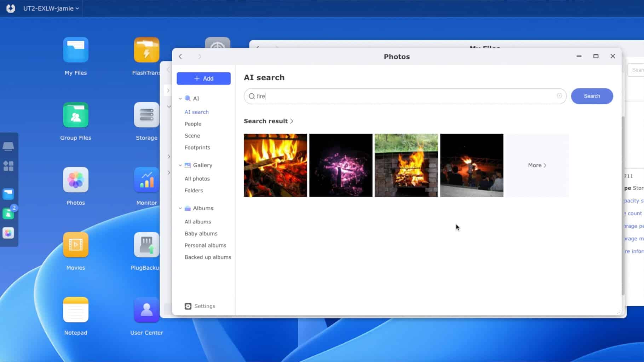Open the User Center desktop app
This screenshot has width=644, height=362.
tap(146, 310)
